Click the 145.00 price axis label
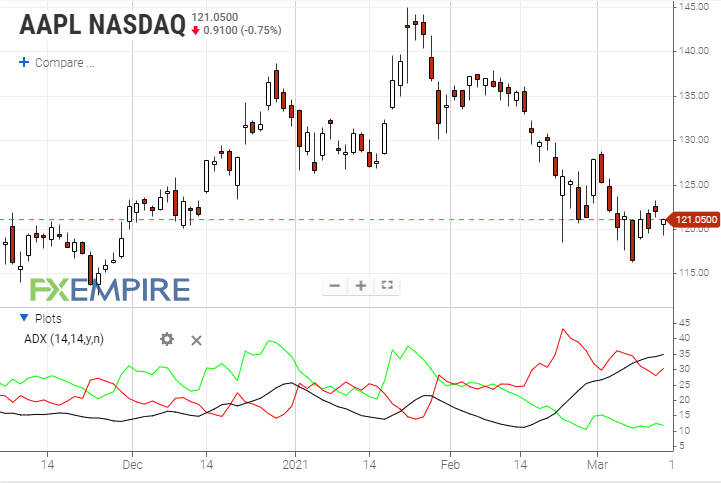Viewport: 721px width, 483px height. click(x=694, y=7)
